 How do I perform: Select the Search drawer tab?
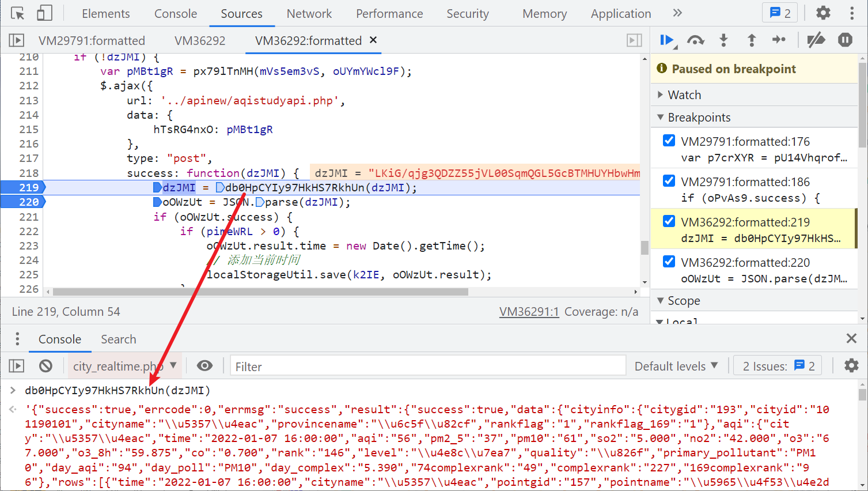[x=119, y=339]
